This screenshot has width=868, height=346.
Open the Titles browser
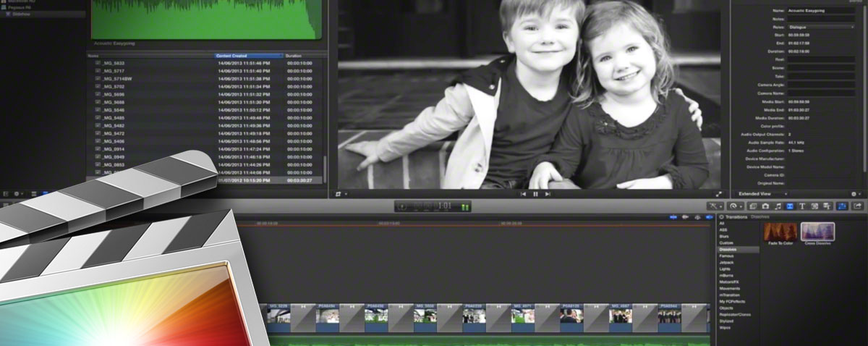pos(802,206)
